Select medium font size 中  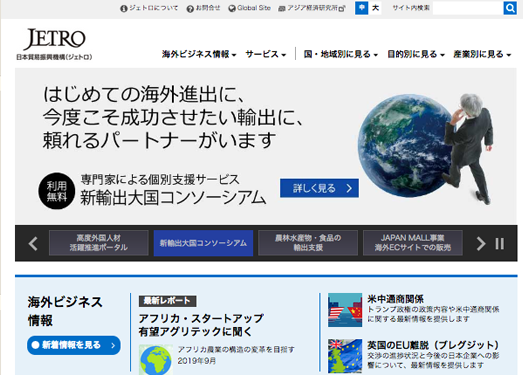point(362,8)
